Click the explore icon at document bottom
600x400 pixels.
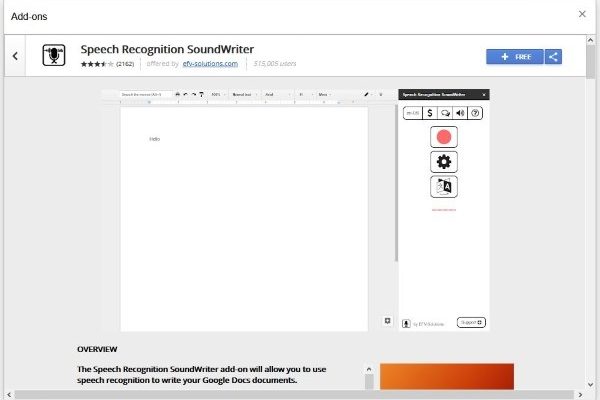pyautogui.click(x=387, y=321)
